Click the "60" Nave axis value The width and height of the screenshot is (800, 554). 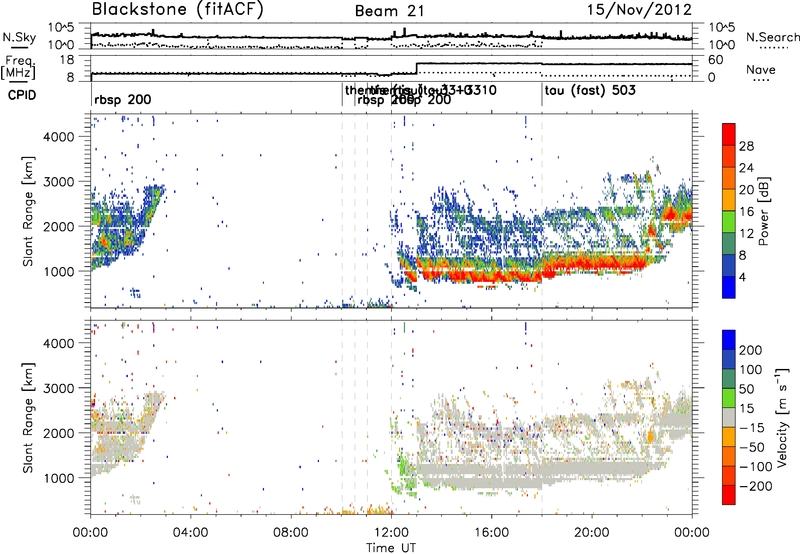pyautogui.click(x=716, y=60)
